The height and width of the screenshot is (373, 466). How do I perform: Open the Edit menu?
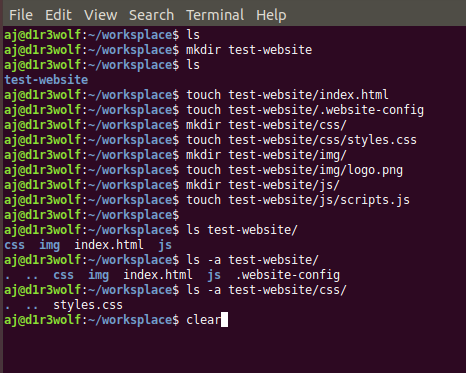pos(58,15)
